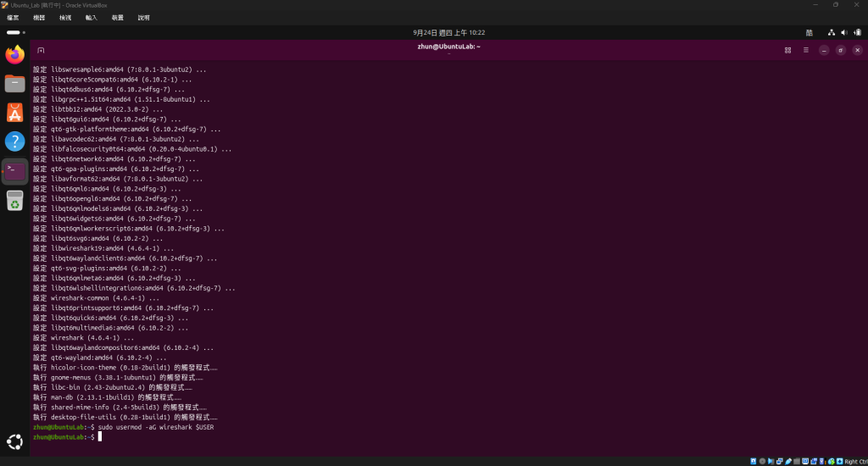This screenshot has width=868, height=466.
Task: Open the Help icon in dock
Action: click(15, 141)
